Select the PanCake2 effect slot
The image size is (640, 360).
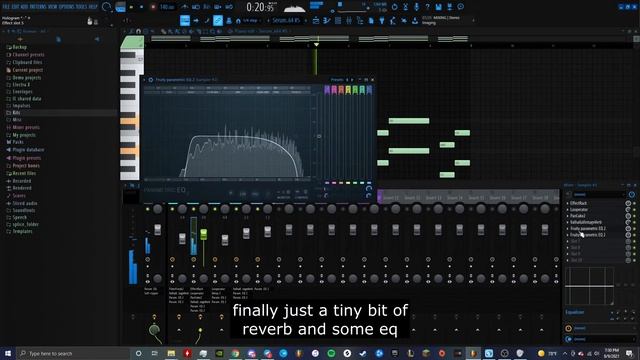578,216
